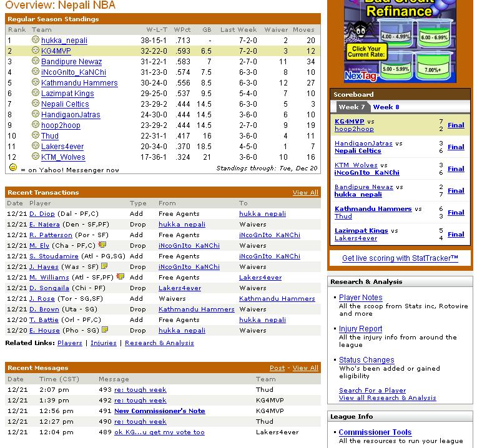This screenshot has width=477, height=448.
Task: Open the New Commissioner's Note message
Action: coord(159,411)
